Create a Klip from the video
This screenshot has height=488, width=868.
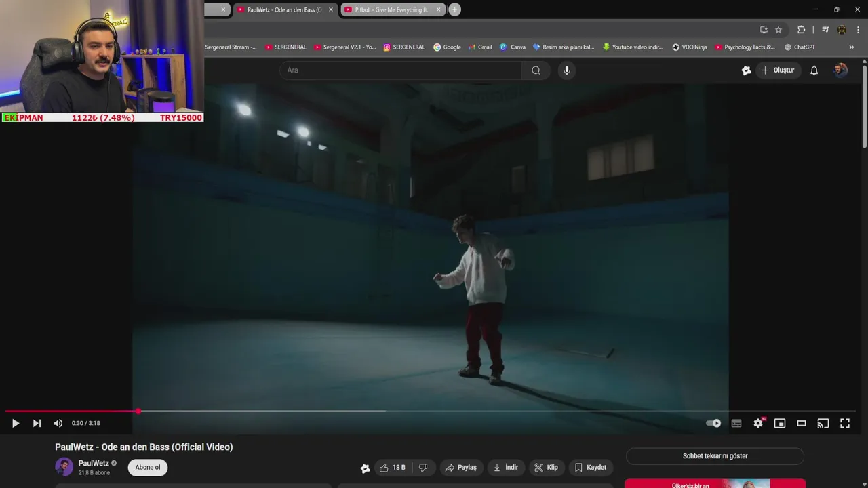click(546, 468)
